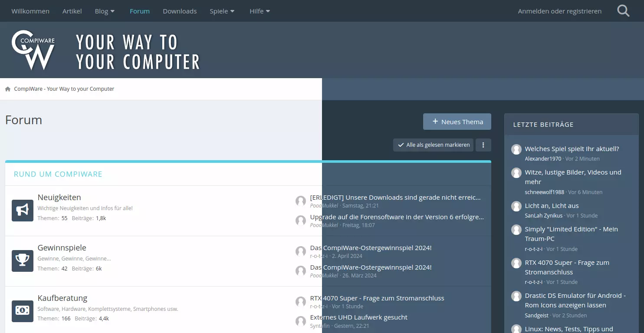Click Alle als gelesen markieren button
Viewport: 644px width, 333px height.
(x=434, y=145)
